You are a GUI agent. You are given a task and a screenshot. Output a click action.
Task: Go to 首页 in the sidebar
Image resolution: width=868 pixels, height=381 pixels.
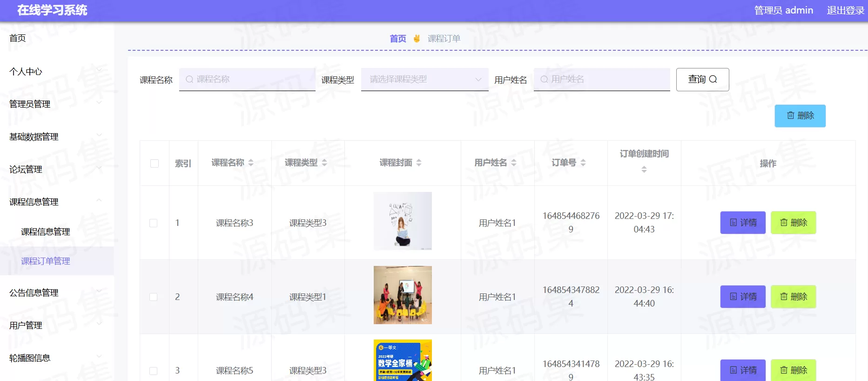pos(18,38)
